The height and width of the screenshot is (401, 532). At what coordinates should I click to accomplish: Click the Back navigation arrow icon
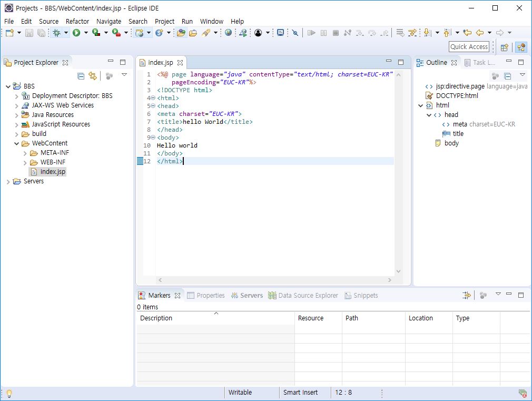coord(480,33)
